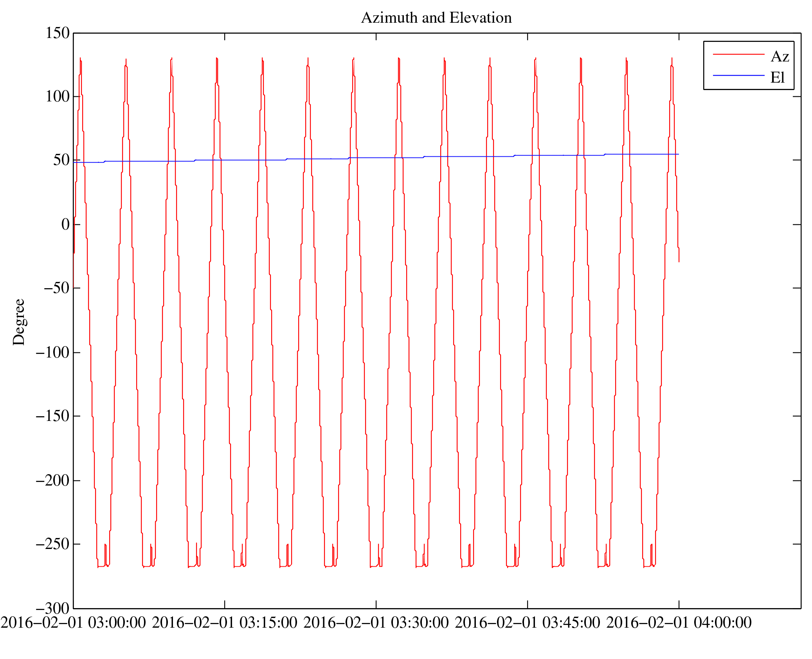Image resolution: width=812 pixels, height=659 pixels.
Task: Click the 0 y-axis tick label
Action: click(x=65, y=224)
